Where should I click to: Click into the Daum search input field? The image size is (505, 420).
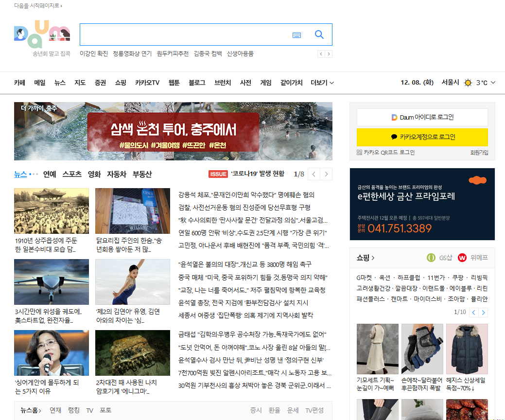coord(185,35)
